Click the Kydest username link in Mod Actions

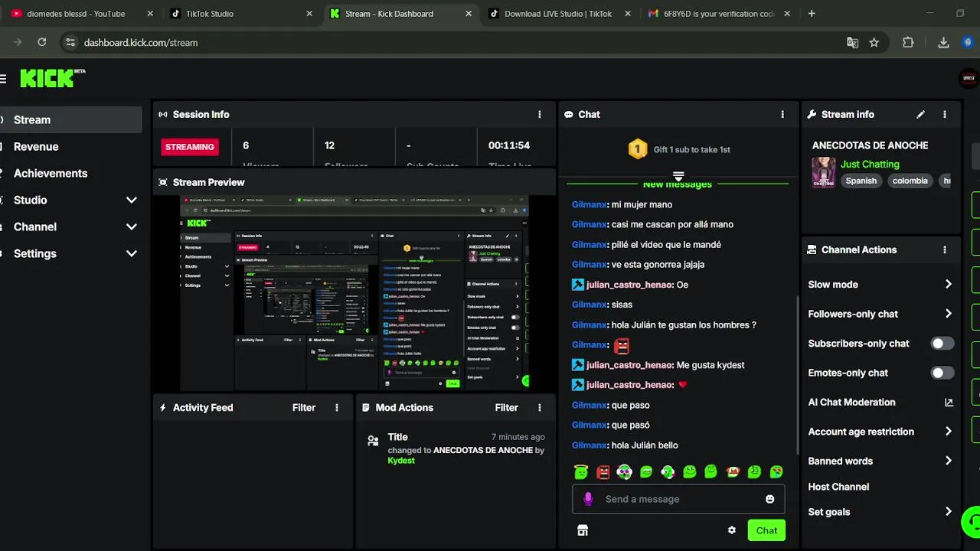[401, 461]
